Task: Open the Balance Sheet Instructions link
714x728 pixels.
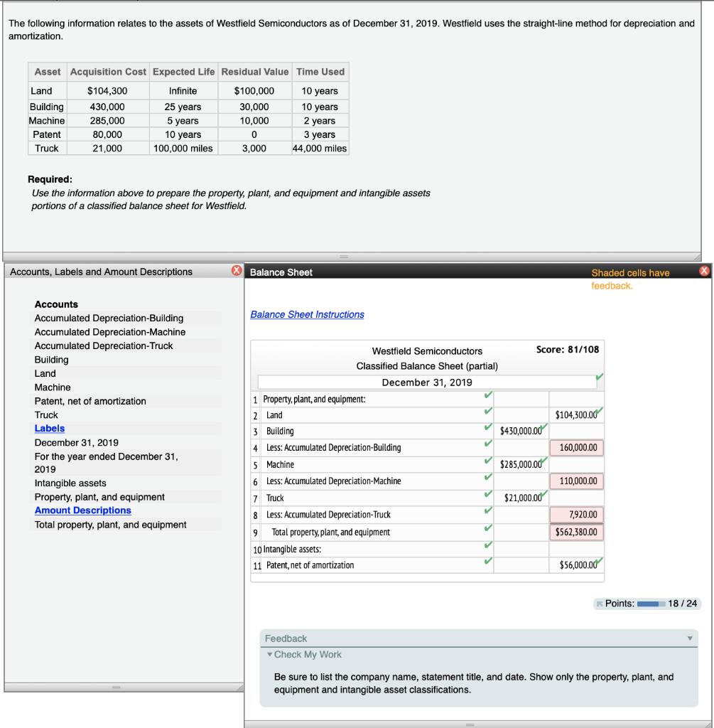Action: pyautogui.click(x=307, y=314)
